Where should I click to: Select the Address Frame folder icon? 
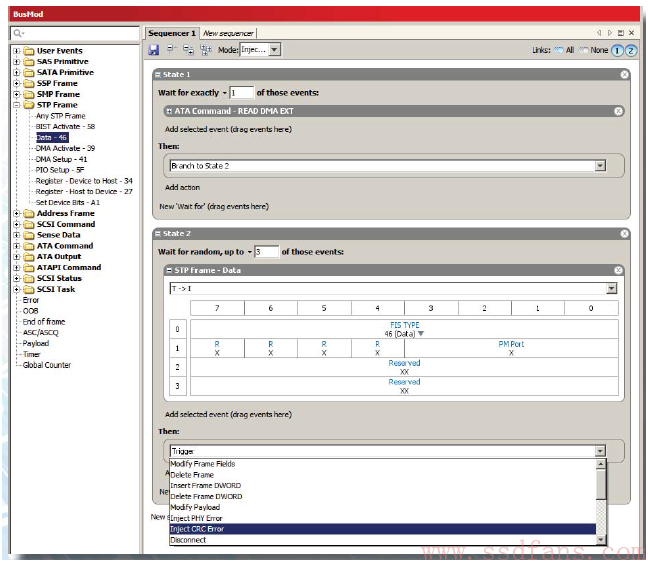pos(29,214)
